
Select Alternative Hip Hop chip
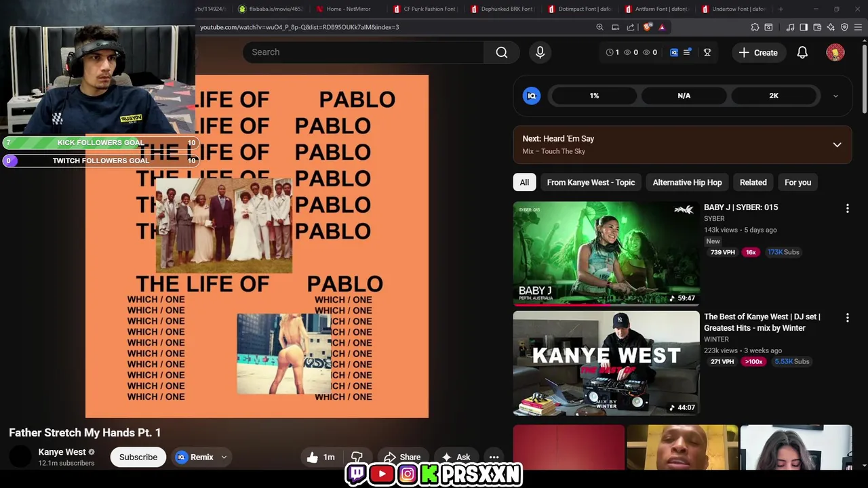687,182
